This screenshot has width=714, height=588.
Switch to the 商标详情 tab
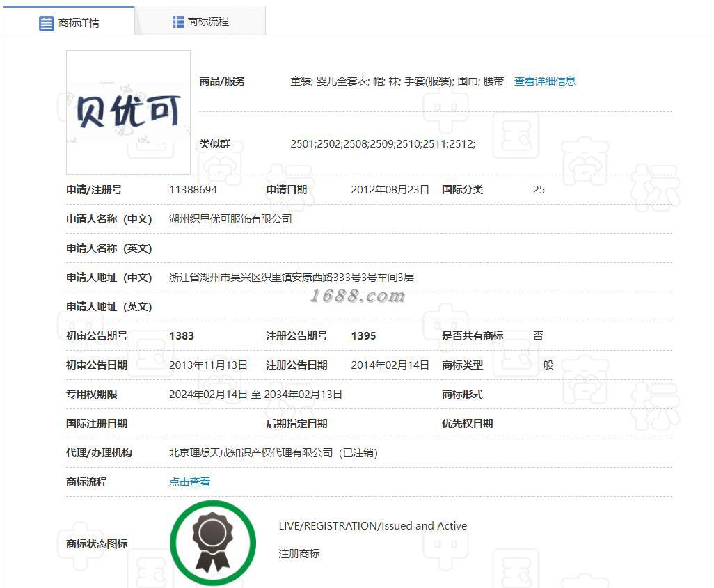[69, 21]
